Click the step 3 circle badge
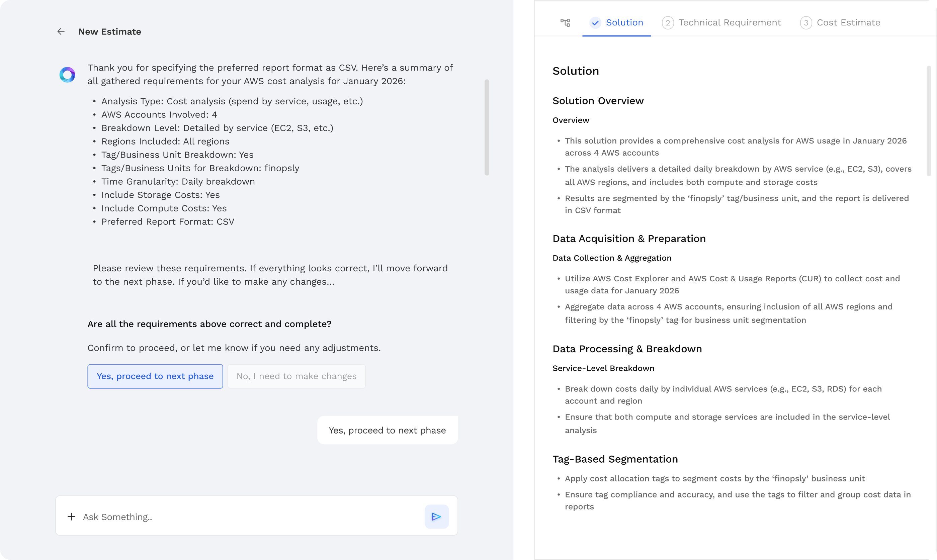The height and width of the screenshot is (560, 937). coord(806,23)
